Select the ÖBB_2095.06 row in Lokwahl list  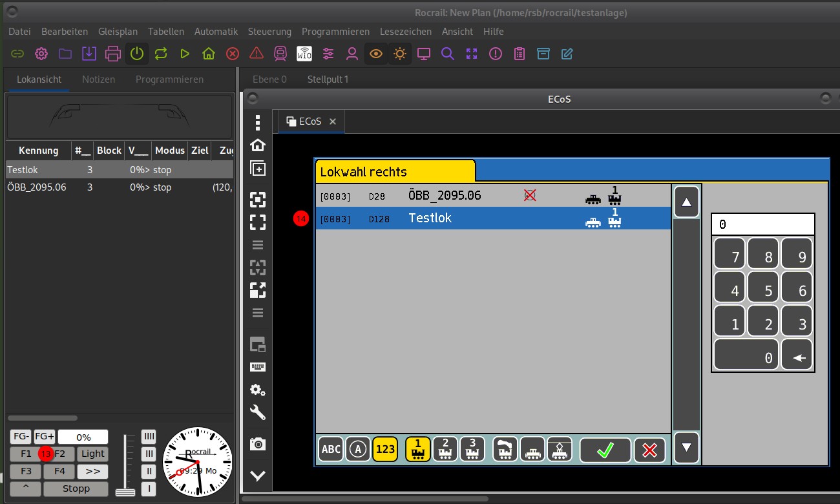[492, 195]
